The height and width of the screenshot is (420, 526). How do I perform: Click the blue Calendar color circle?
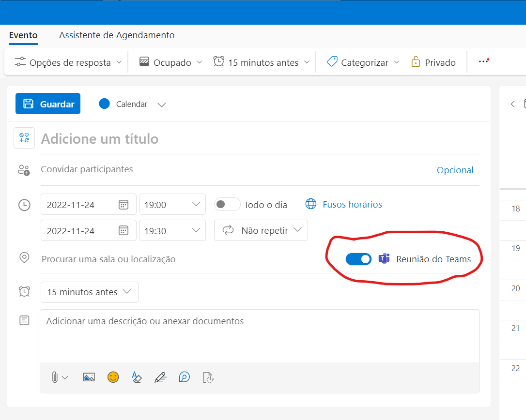pyautogui.click(x=104, y=104)
